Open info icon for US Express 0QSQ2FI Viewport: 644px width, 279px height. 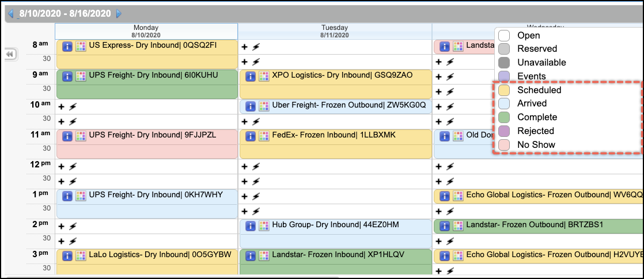(x=68, y=47)
